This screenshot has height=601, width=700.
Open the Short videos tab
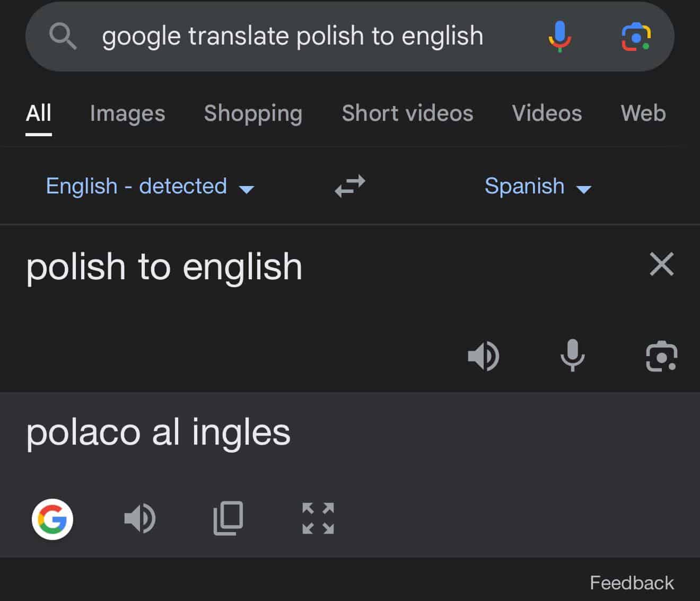(407, 113)
